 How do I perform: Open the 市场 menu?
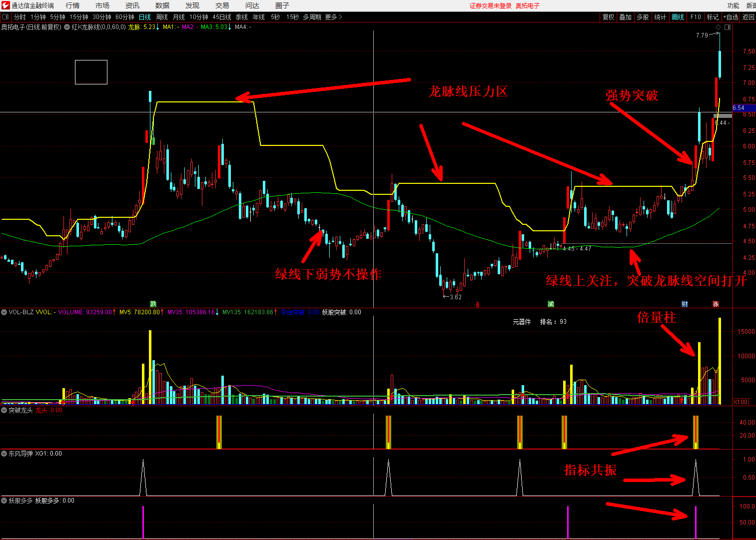(102, 5)
